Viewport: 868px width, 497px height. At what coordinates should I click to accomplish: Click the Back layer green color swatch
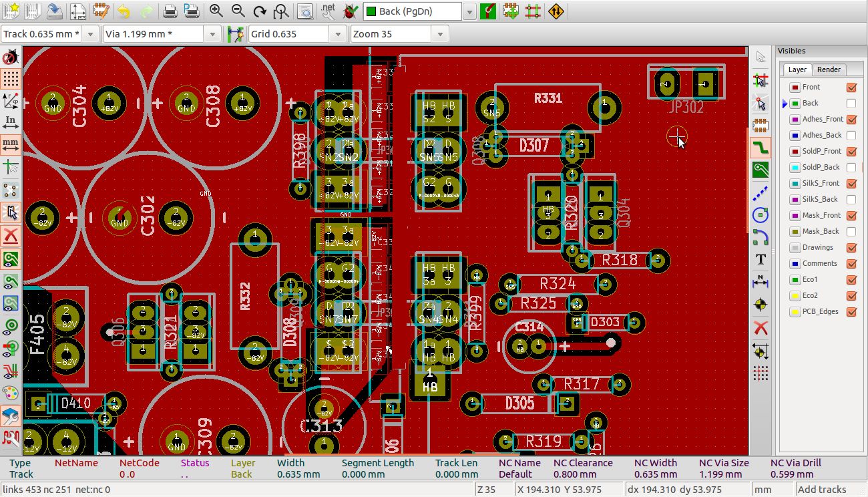(x=795, y=103)
